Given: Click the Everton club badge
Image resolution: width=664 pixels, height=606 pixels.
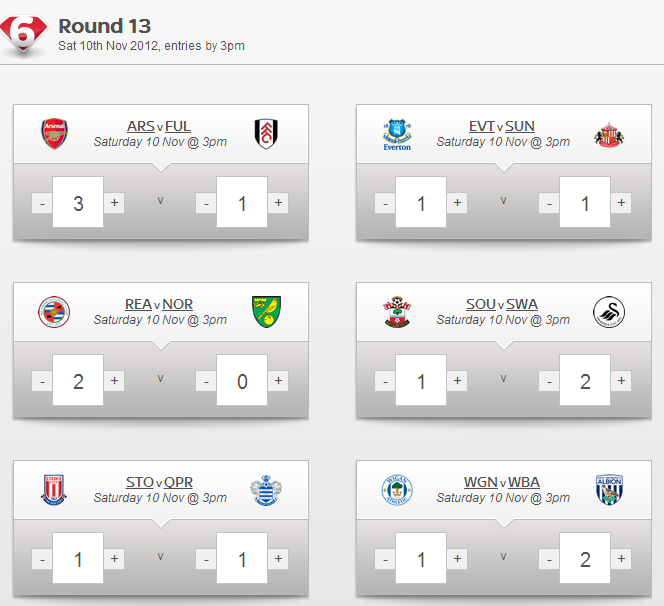Looking at the screenshot, I should pyautogui.click(x=397, y=134).
